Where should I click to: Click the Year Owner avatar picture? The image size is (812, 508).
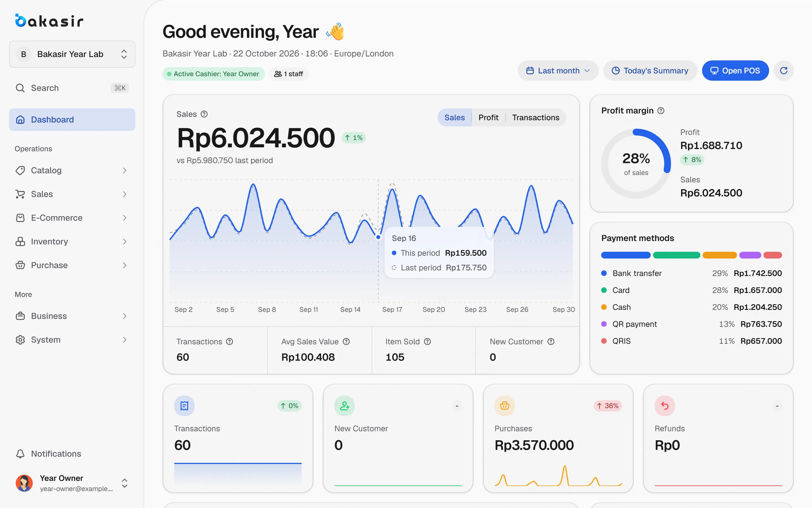24,483
